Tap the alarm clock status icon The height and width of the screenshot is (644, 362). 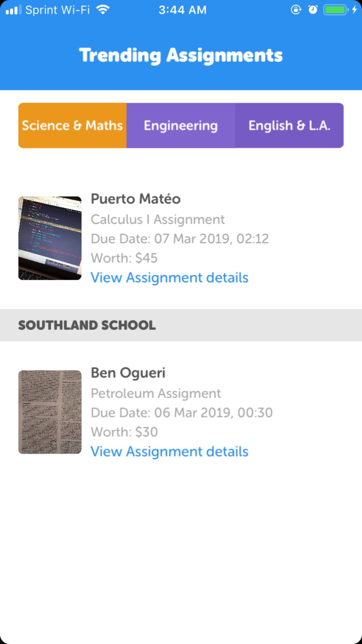click(x=313, y=10)
